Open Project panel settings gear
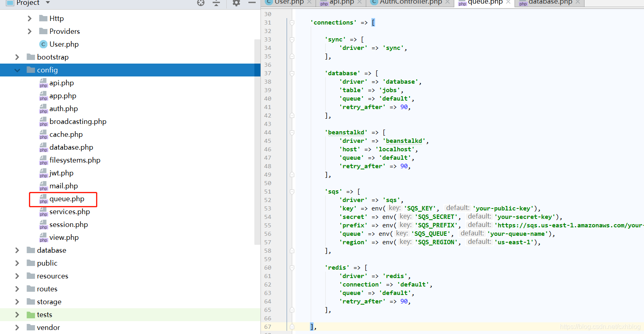Viewport: 644px width, 334px height. 236,3
